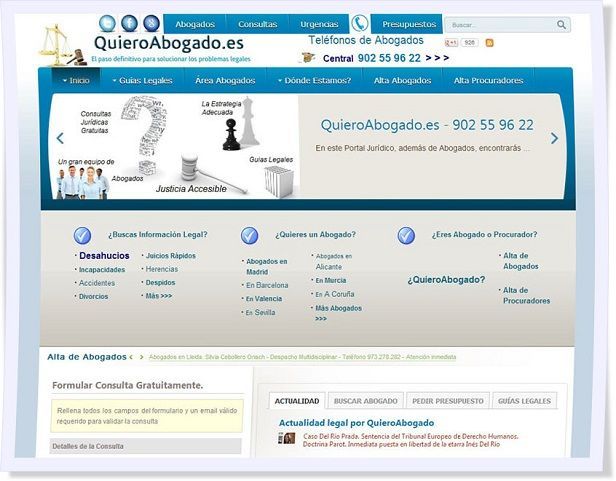Click the slider banner collage image

tap(175, 147)
